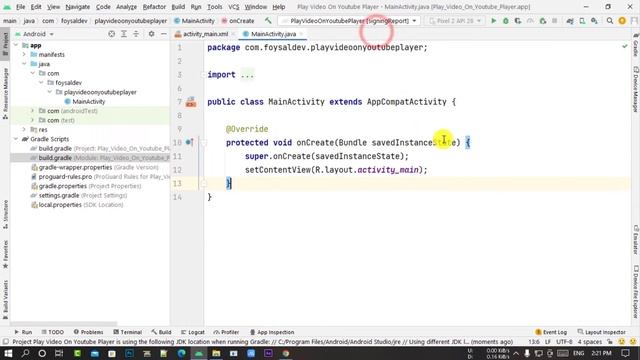Open the Windows notification center
Image resolution: width=640 pixels, height=360 pixels.
click(625, 353)
